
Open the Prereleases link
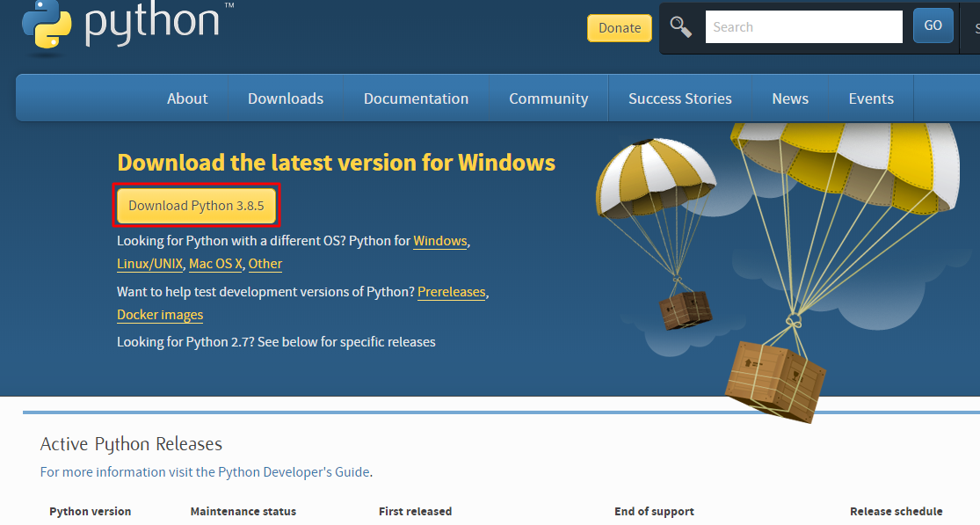tap(451, 292)
